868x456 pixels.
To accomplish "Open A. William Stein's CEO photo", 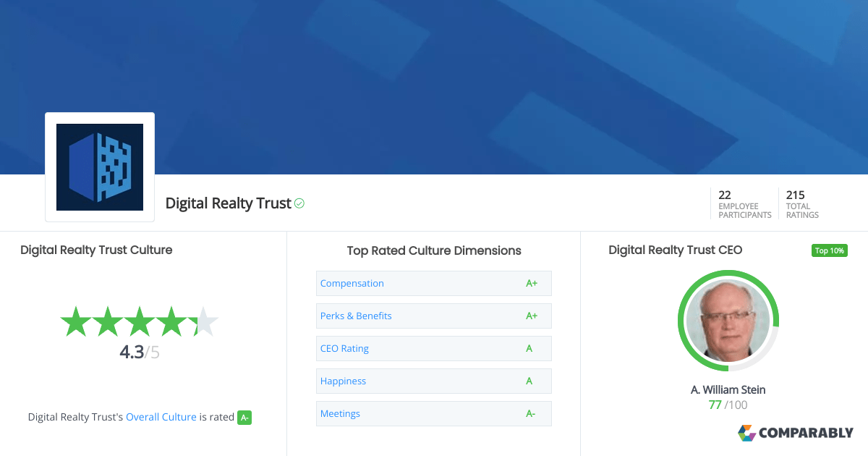I will coord(728,321).
